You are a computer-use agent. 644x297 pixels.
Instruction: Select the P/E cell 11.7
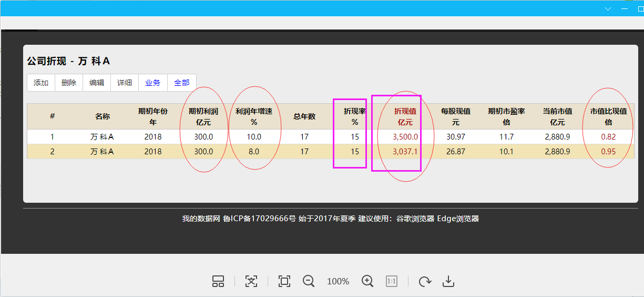tap(506, 137)
